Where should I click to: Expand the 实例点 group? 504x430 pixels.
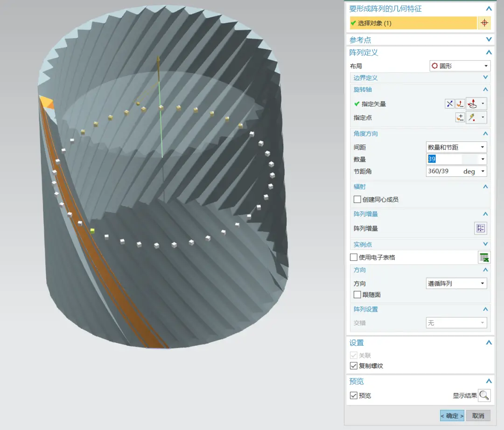(485, 244)
